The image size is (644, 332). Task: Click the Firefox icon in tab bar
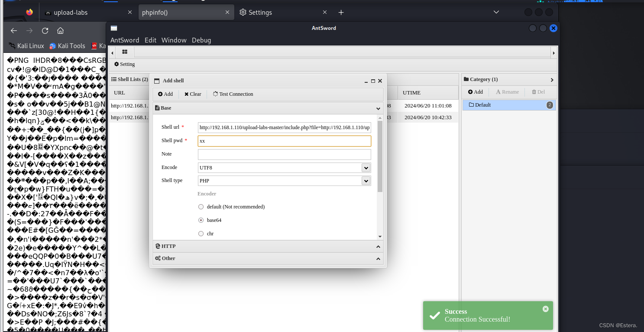[29, 12]
